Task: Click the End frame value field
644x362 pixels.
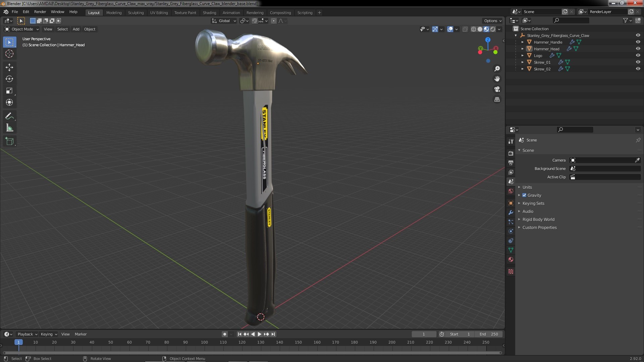Action: click(x=489, y=334)
